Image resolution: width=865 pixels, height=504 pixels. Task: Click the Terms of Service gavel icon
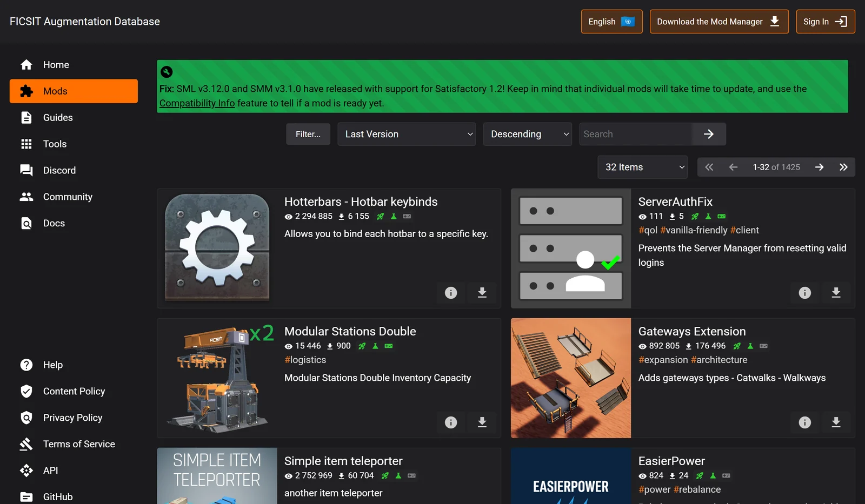click(x=26, y=445)
